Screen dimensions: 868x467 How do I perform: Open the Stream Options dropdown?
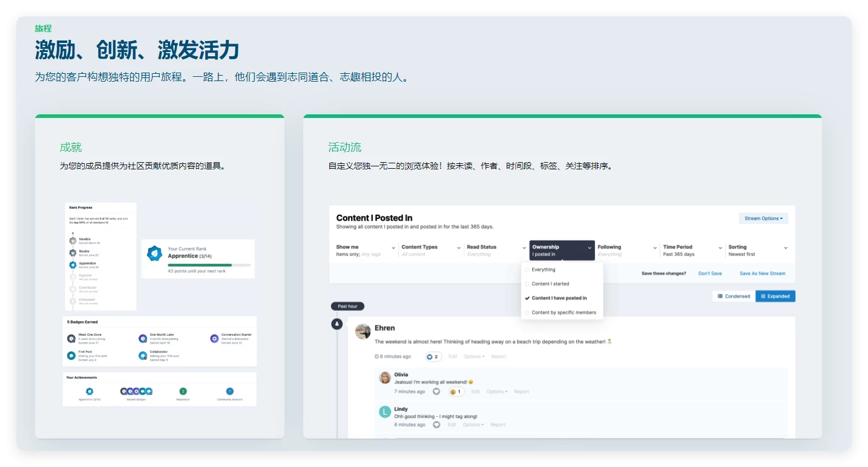click(763, 218)
